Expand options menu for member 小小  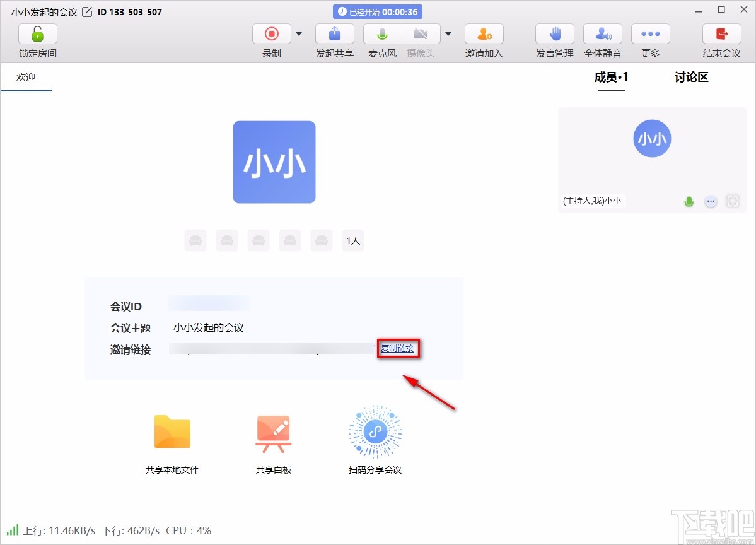point(711,201)
